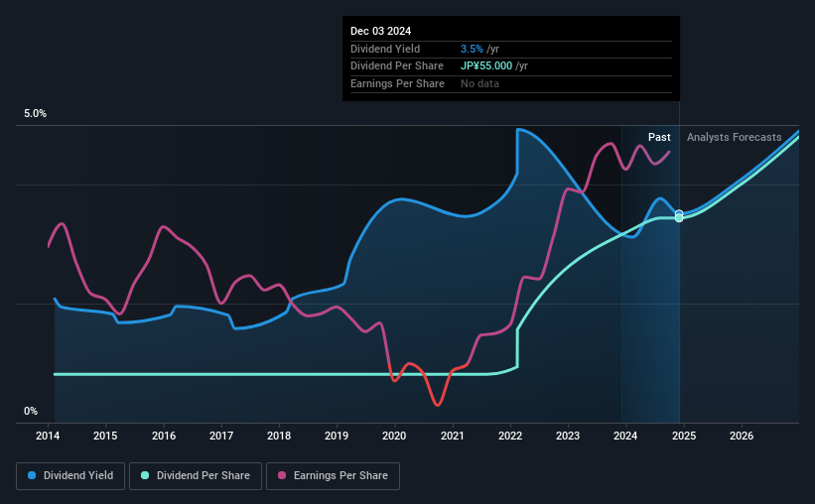Toggle the Dividend Yield legend item
815x504 pixels.
71,476
